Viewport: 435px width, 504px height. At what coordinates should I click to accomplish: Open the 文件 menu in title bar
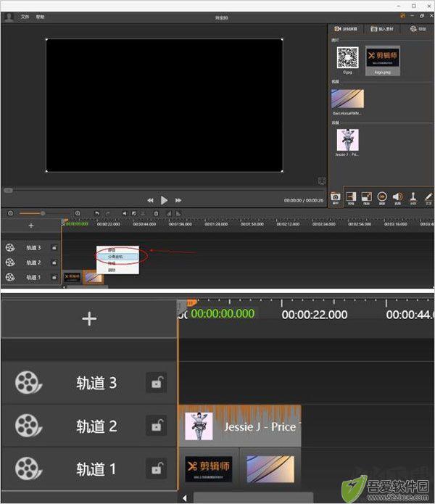coord(25,17)
